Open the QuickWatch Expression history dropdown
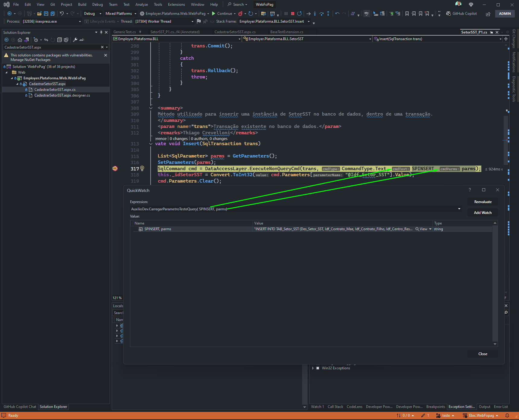This screenshot has width=519, height=420. (459, 209)
